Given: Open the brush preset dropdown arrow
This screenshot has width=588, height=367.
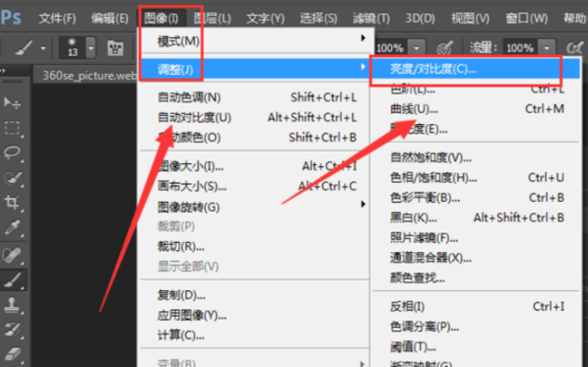Looking at the screenshot, I should tap(91, 48).
